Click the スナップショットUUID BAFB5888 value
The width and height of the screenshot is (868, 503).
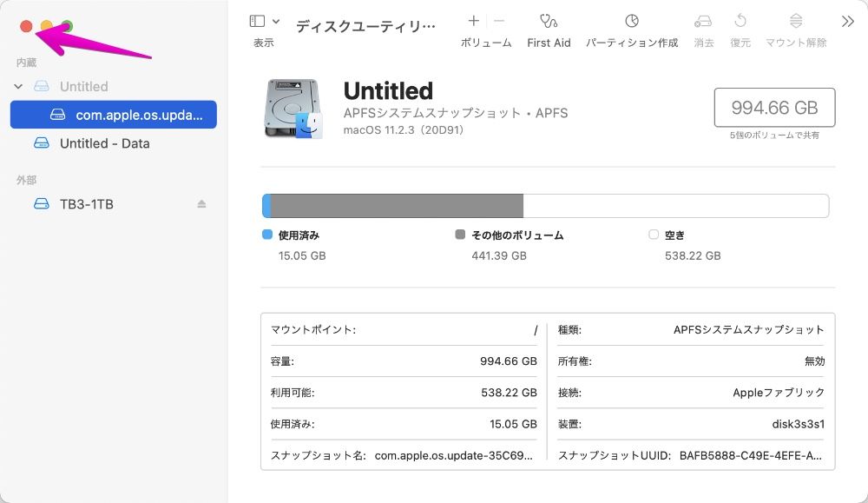click(751, 455)
